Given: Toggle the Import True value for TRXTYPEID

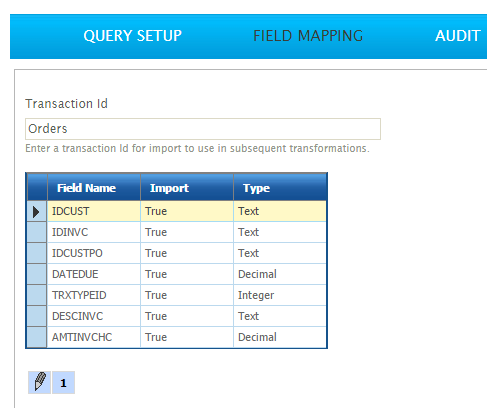Looking at the screenshot, I should pyautogui.click(x=187, y=295).
